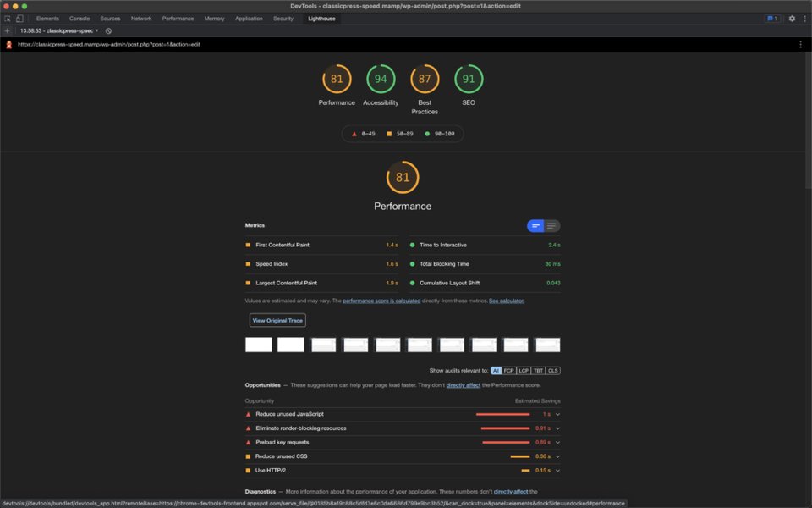Jump to Performance via top gauge 81
This screenshot has width=812, height=508.
pos(337,79)
